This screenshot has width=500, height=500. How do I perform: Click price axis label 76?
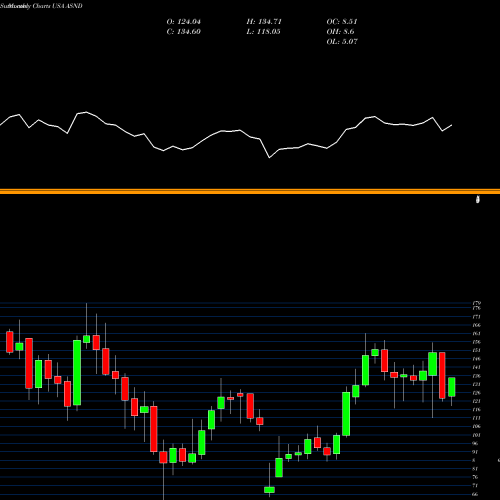[x=476, y=477]
